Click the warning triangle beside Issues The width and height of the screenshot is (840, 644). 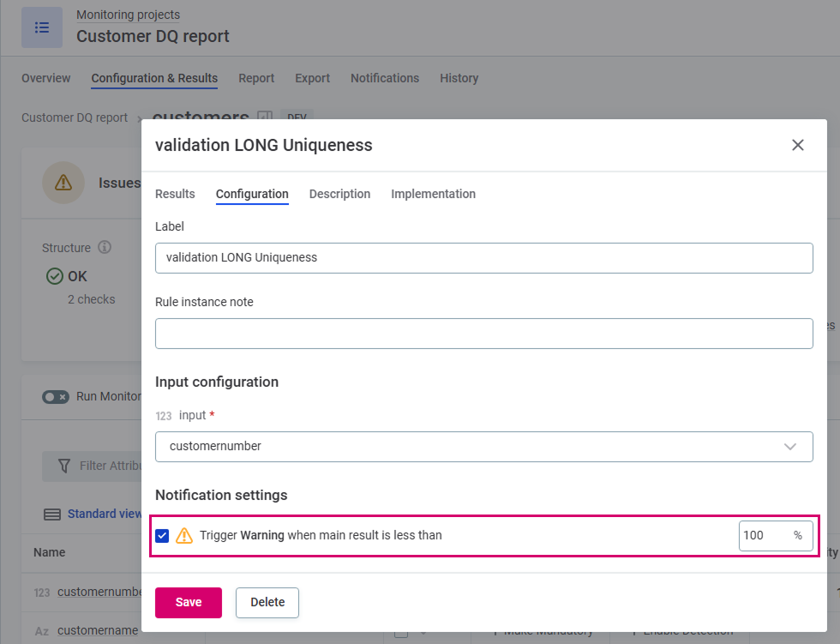tap(63, 182)
